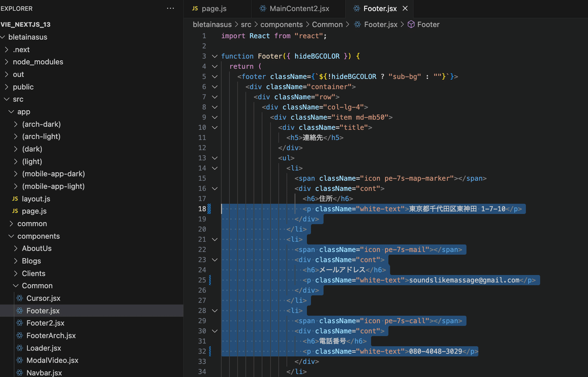588x377 pixels.
Task: Click the React icon beside Footer2.jsx
Action: tap(20, 323)
